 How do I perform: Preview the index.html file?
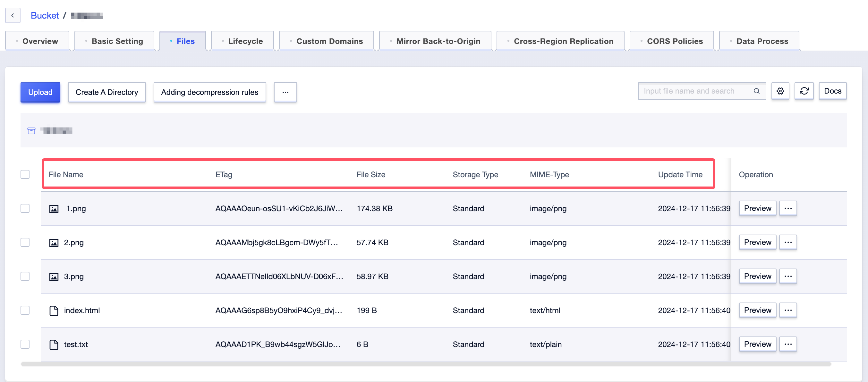(x=757, y=310)
